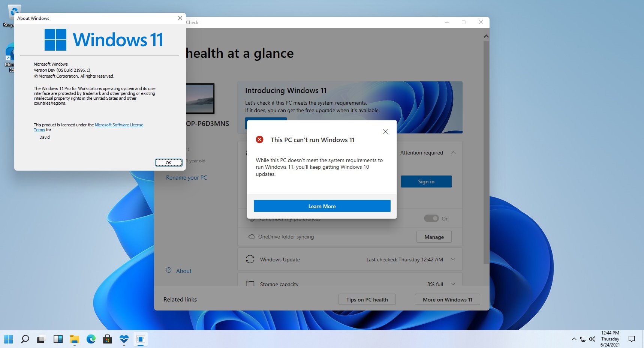Minimize the PC Health Check window
The image size is (644, 348).
coord(447,22)
